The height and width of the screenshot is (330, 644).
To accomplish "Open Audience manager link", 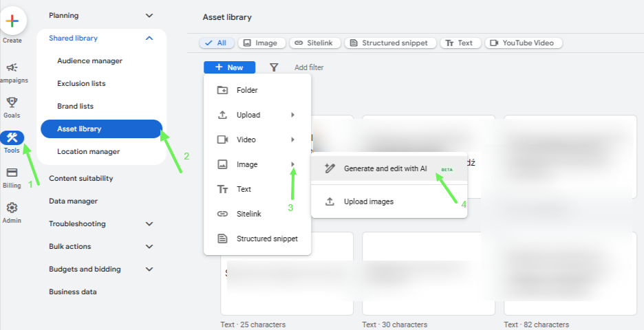I will [x=89, y=60].
